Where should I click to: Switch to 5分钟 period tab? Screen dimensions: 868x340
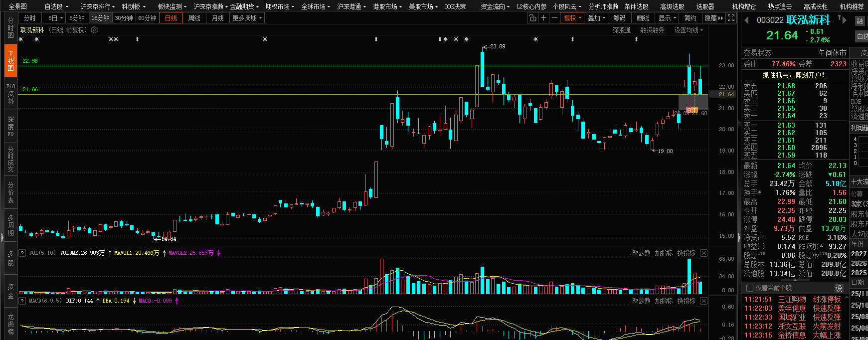coord(77,18)
